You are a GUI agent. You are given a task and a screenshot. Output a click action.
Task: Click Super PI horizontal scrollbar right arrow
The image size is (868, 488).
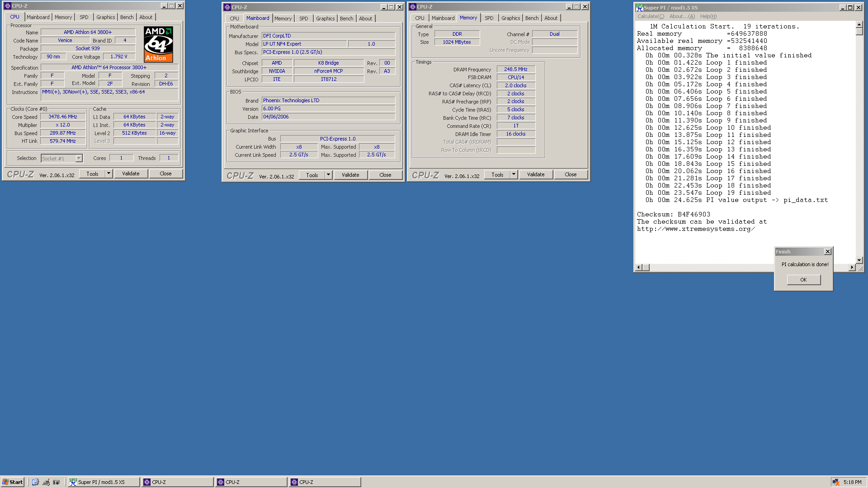852,267
